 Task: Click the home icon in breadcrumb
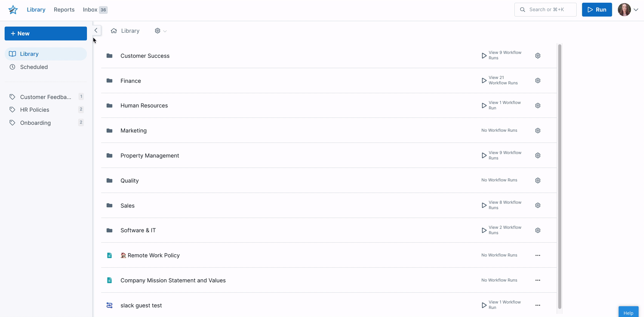(114, 31)
